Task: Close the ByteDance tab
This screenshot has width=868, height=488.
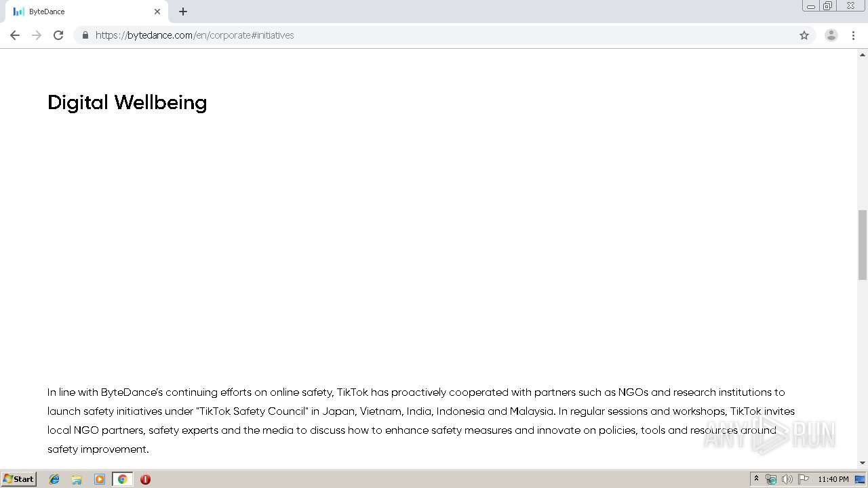Action: click(157, 12)
